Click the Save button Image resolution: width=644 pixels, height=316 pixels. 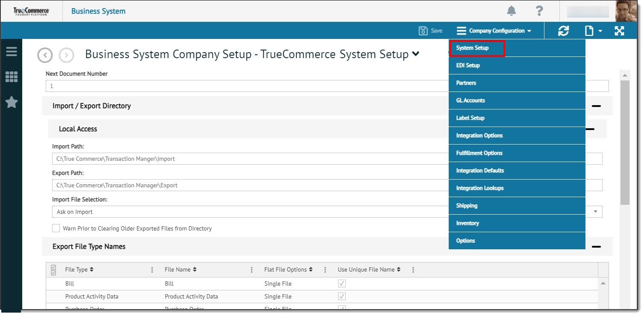pos(431,31)
